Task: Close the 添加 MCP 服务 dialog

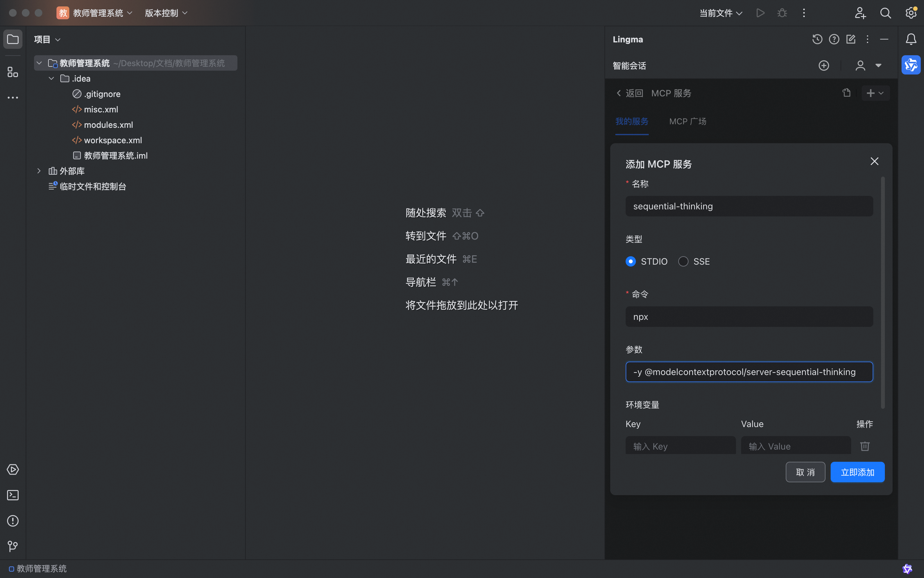Action: (x=874, y=161)
